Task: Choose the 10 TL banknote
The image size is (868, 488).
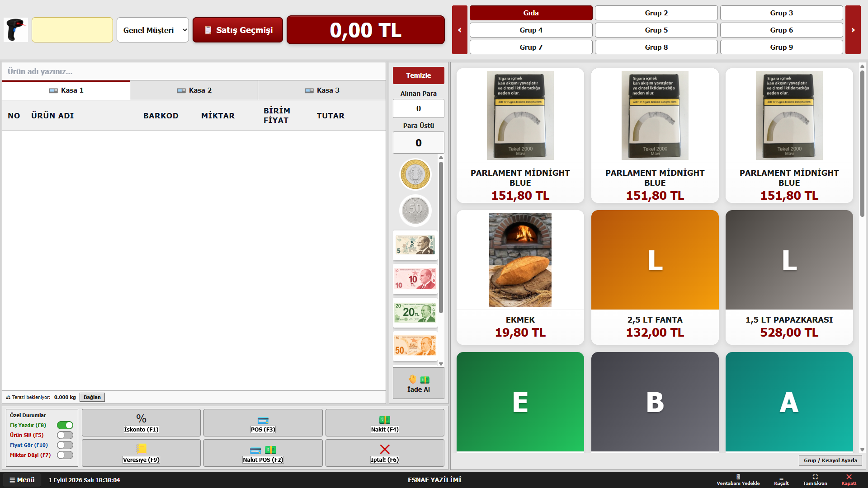Action: pyautogui.click(x=415, y=279)
